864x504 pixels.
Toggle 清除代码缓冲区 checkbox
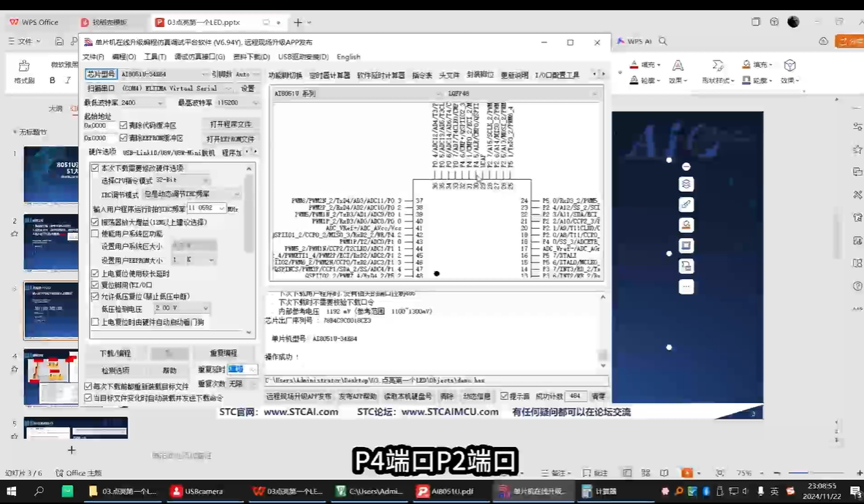click(123, 125)
